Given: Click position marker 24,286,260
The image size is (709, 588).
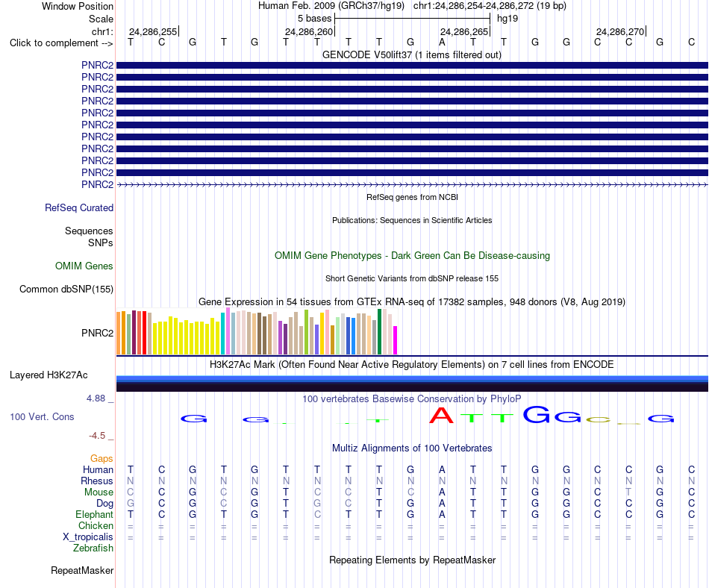Looking at the screenshot, I should (x=309, y=31).
